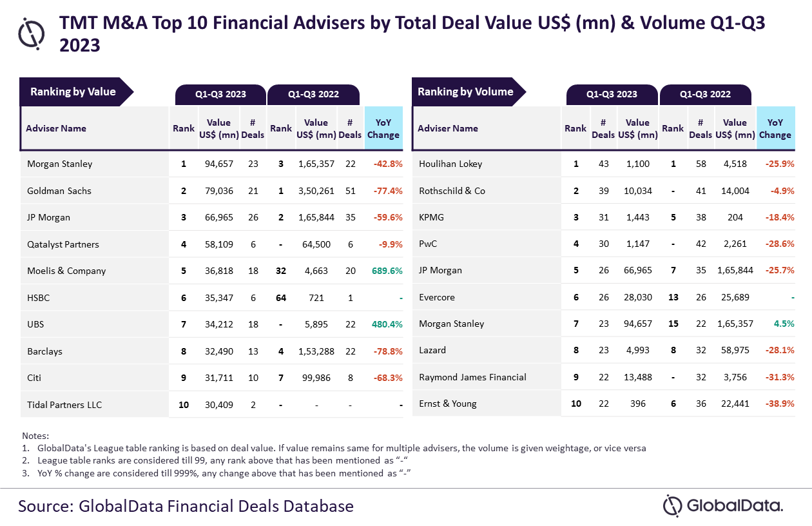
Task: Click Houlihan Lokey in the Volume ranking
Action: pos(450,164)
